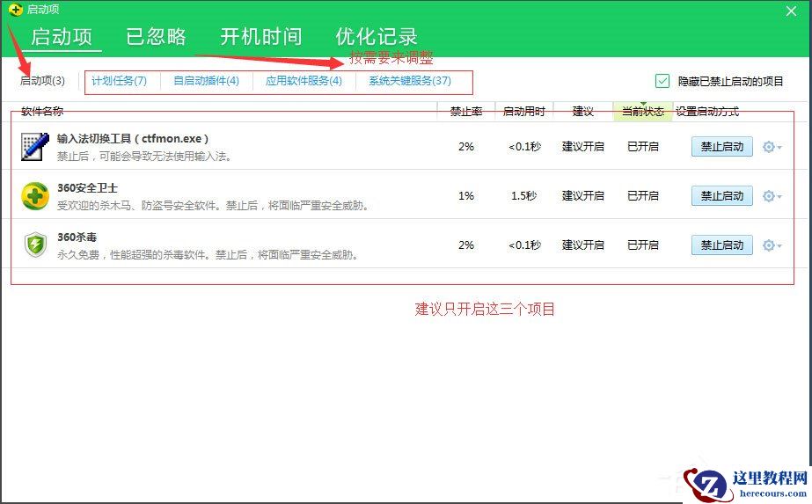The width and height of the screenshot is (812, 504).
Task: Sort by the 启动用时 column header
Action: tap(524, 112)
